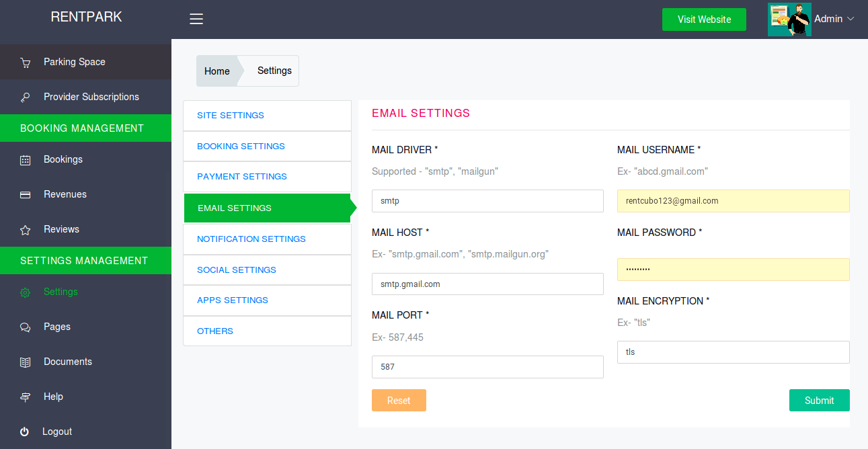Open the Notification Settings tab
The image size is (868, 449).
267,239
